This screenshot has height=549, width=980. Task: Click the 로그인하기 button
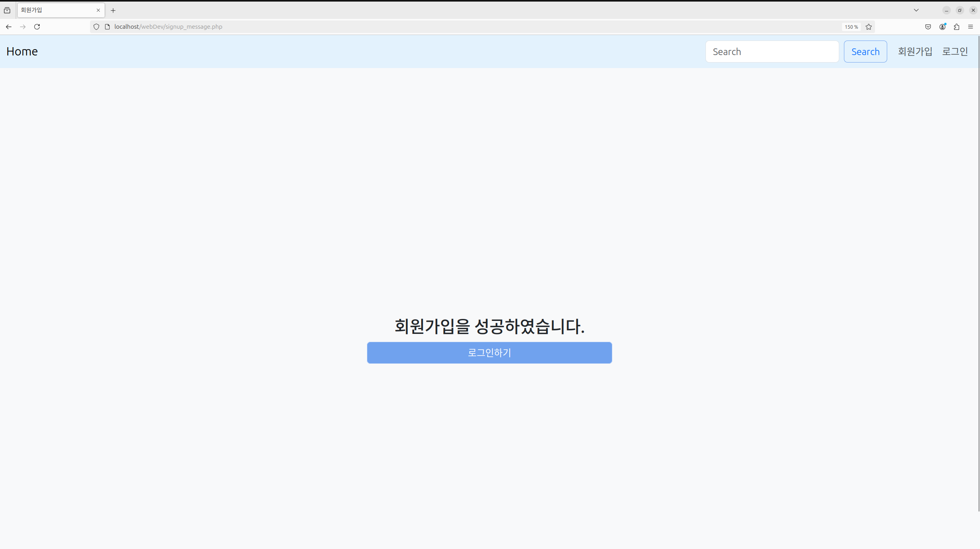(489, 353)
